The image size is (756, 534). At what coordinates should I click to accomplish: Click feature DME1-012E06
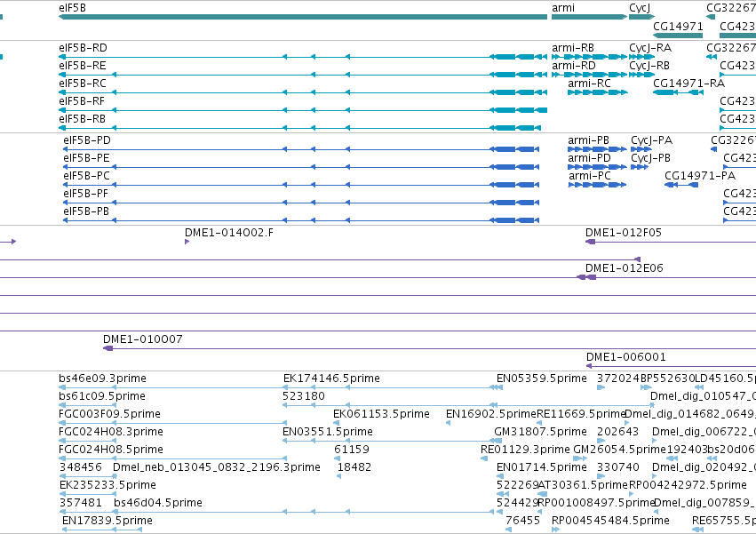625,268
